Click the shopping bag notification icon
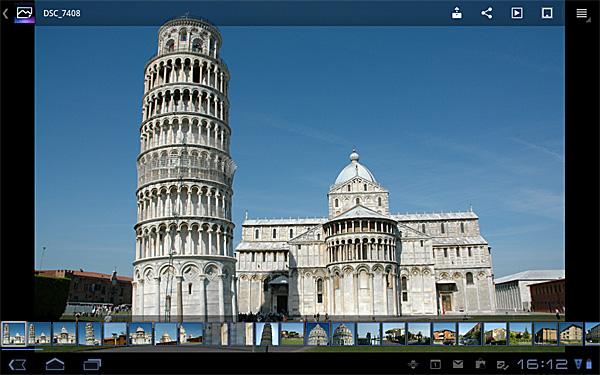The height and width of the screenshot is (375, 600). pyautogui.click(x=480, y=364)
